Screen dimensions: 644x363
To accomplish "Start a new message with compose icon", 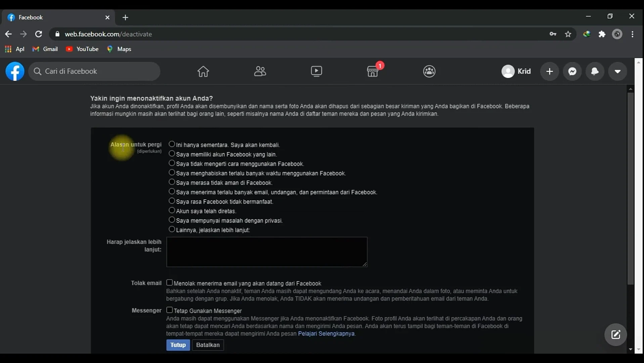I will pos(615,334).
